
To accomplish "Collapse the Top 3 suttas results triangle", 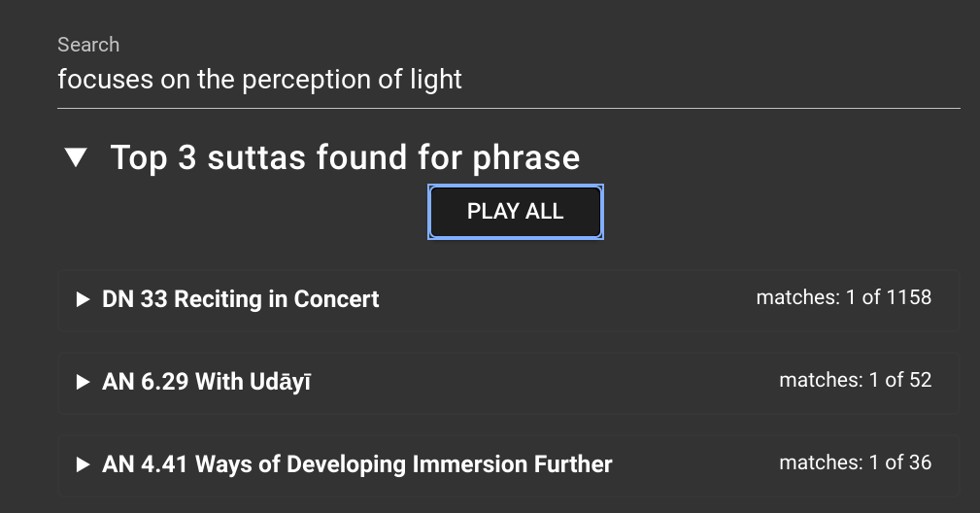I will [76, 156].
